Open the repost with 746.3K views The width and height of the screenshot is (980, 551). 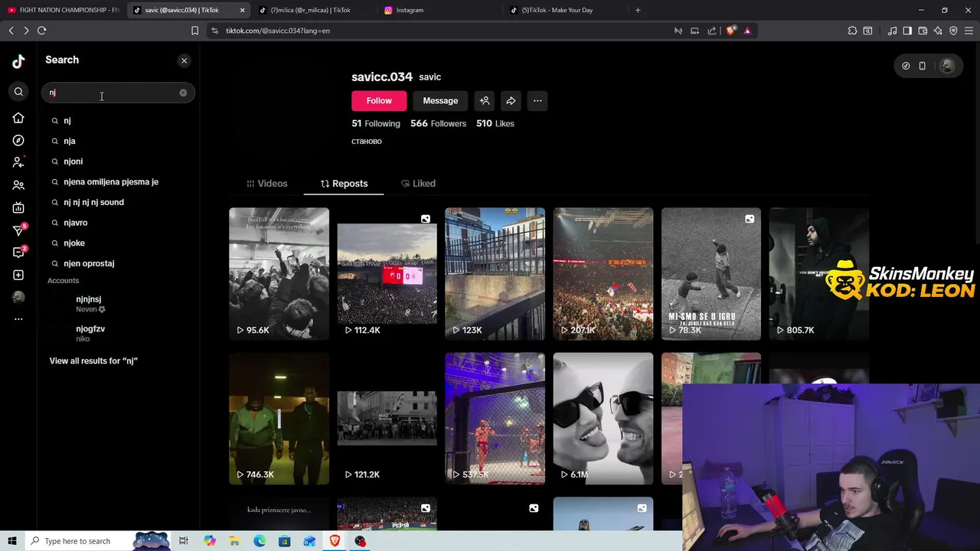(279, 419)
